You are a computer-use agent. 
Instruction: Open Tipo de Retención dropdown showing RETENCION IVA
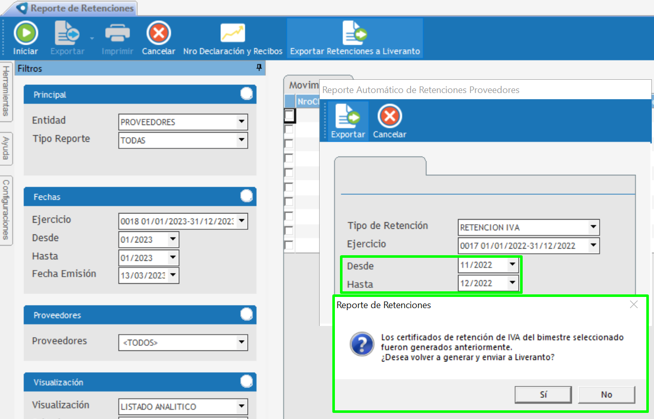tap(593, 227)
